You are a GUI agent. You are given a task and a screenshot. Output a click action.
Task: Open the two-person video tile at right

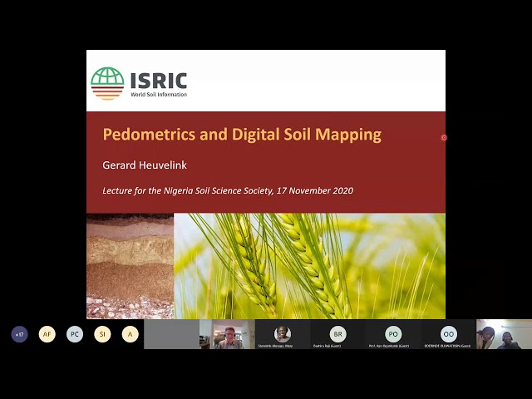504,334
